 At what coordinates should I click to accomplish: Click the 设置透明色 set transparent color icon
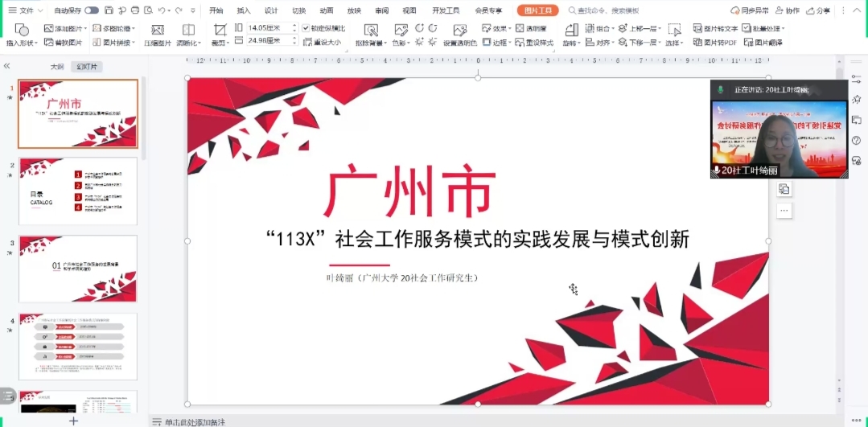pos(459,30)
